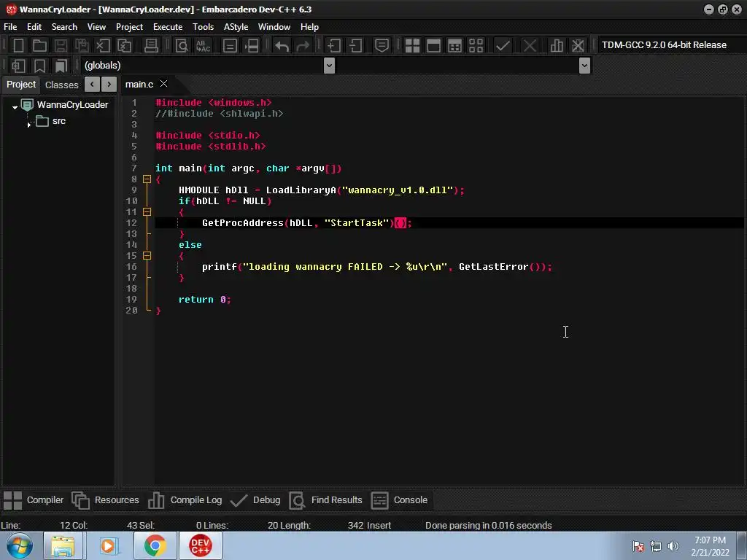This screenshot has width=747, height=560.
Task: Click the New file toolbar icon
Action: coord(18,46)
